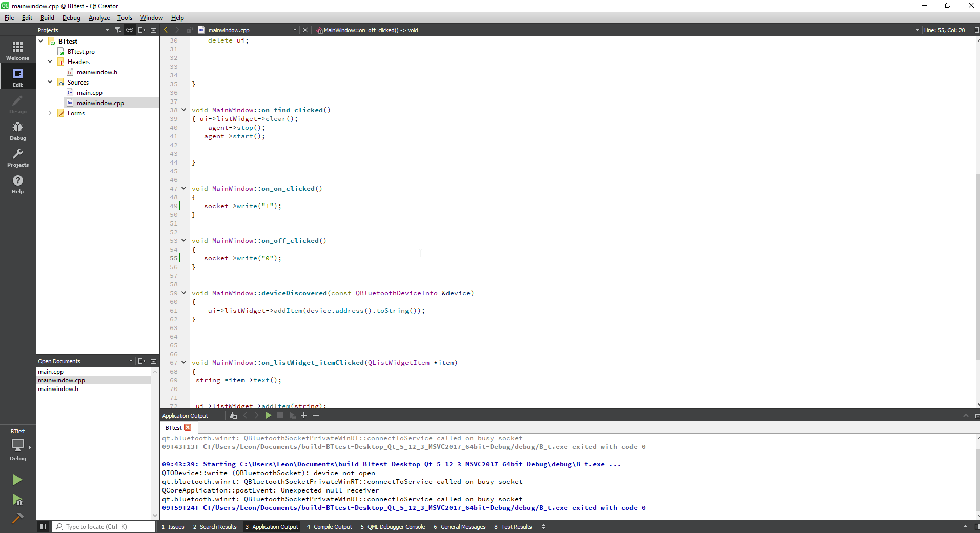Viewport: 980px width, 533px height.
Task: Close the BTtest output tab
Action: point(188,427)
